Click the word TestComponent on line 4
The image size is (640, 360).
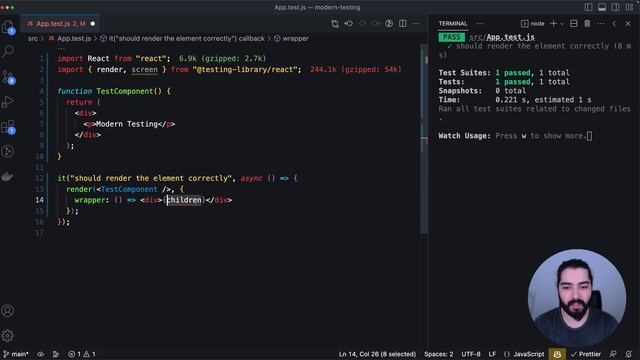point(124,91)
